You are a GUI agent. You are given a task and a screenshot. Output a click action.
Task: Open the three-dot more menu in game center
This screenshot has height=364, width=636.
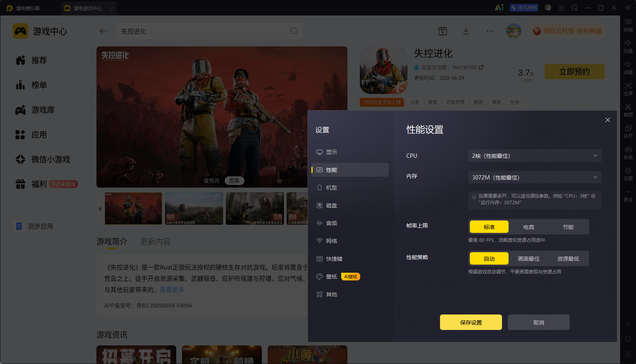click(490, 31)
